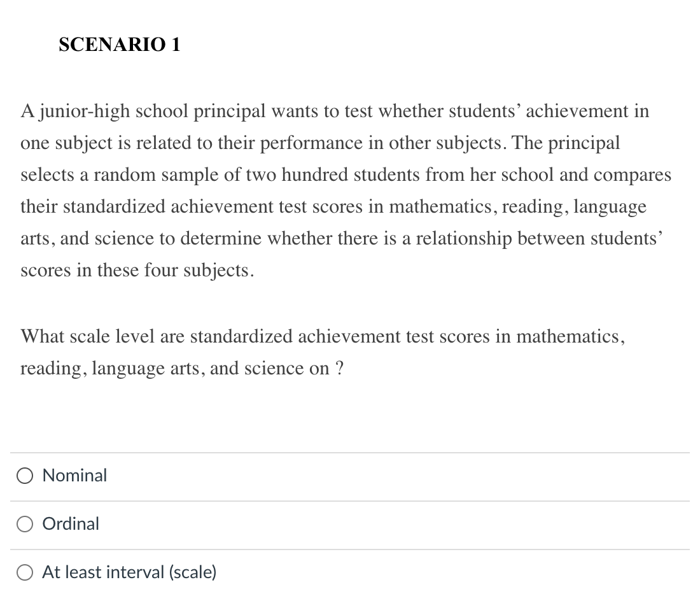Viewport: 700px width, 610px height.
Task: Click the Ordinal answer label
Action: (71, 523)
